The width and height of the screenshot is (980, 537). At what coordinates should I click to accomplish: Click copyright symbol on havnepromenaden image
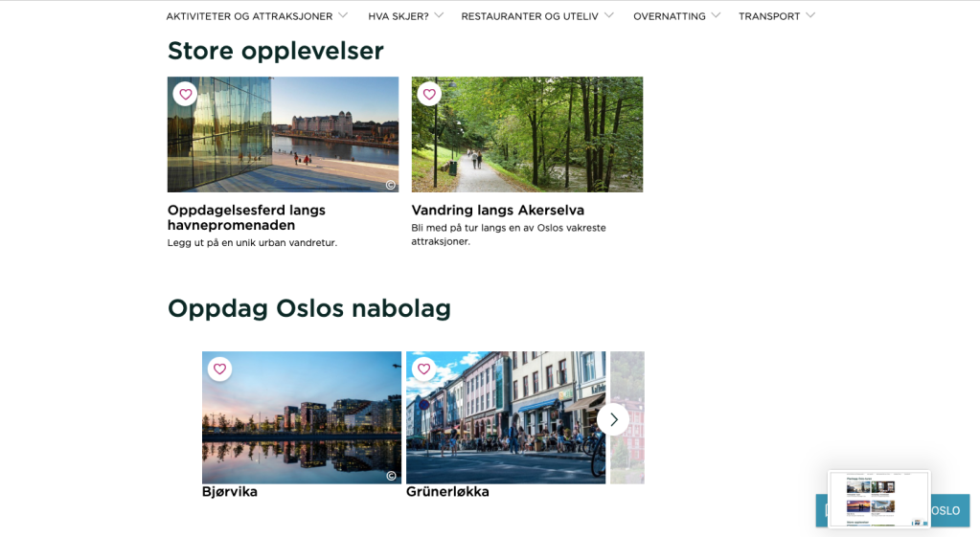click(x=390, y=185)
